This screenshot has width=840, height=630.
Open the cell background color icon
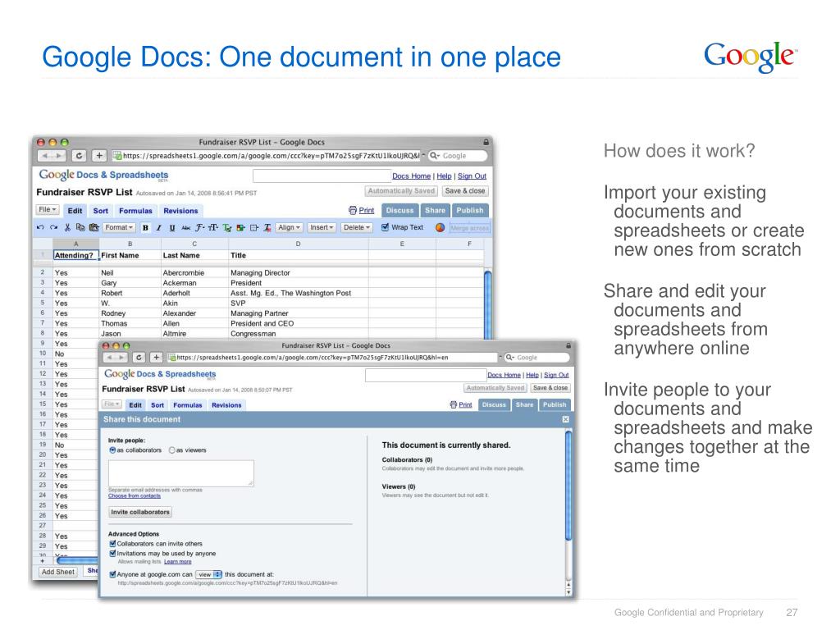coord(241,228)
